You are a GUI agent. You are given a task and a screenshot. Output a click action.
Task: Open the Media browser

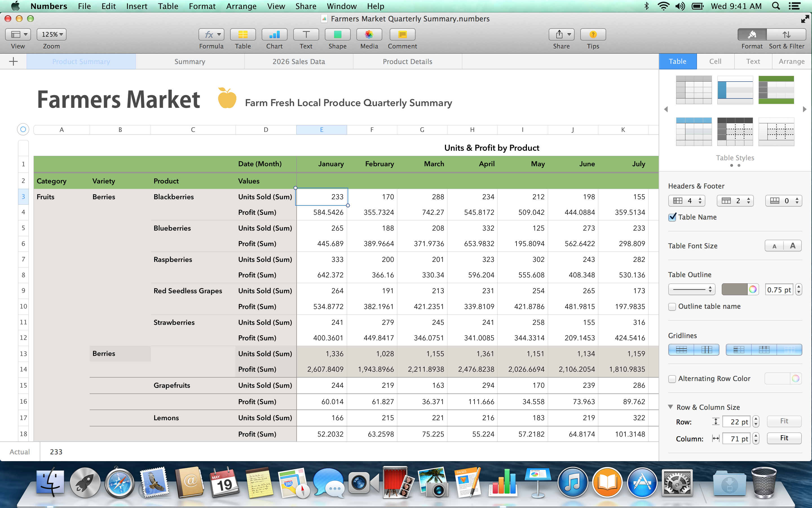click(x=369, y=35)
